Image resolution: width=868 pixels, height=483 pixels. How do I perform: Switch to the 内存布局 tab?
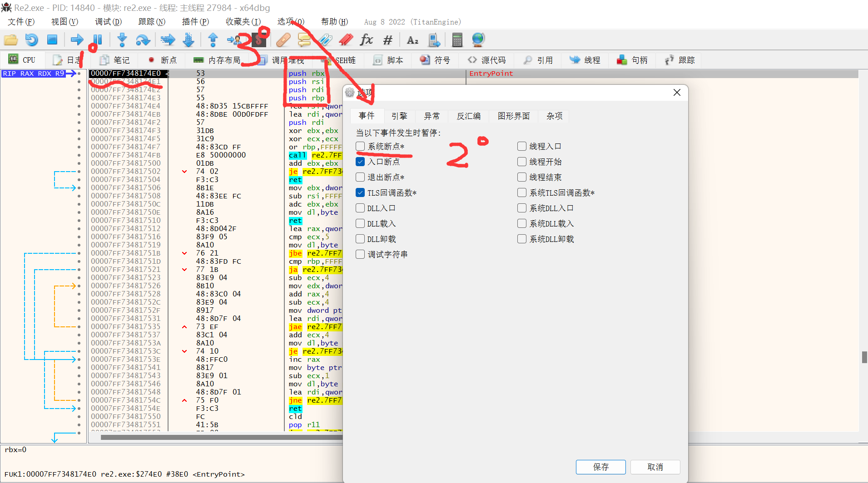pyautogui.click(x=218, y=60)
